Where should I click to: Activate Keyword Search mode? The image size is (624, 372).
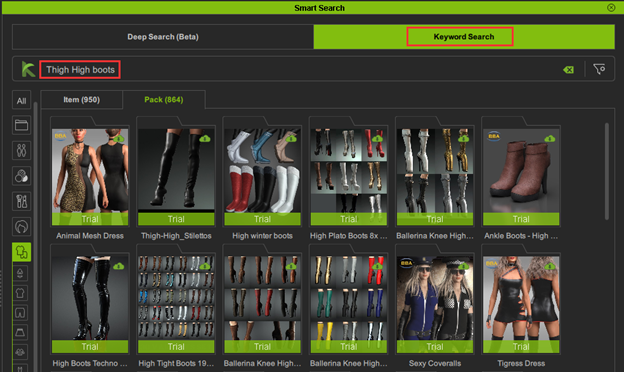(x=464, y=37)
